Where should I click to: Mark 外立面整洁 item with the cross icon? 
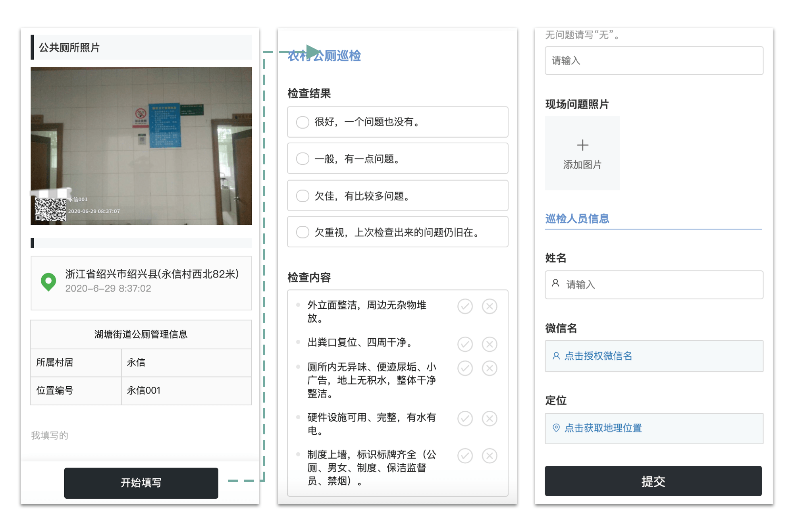click(490, 306)
